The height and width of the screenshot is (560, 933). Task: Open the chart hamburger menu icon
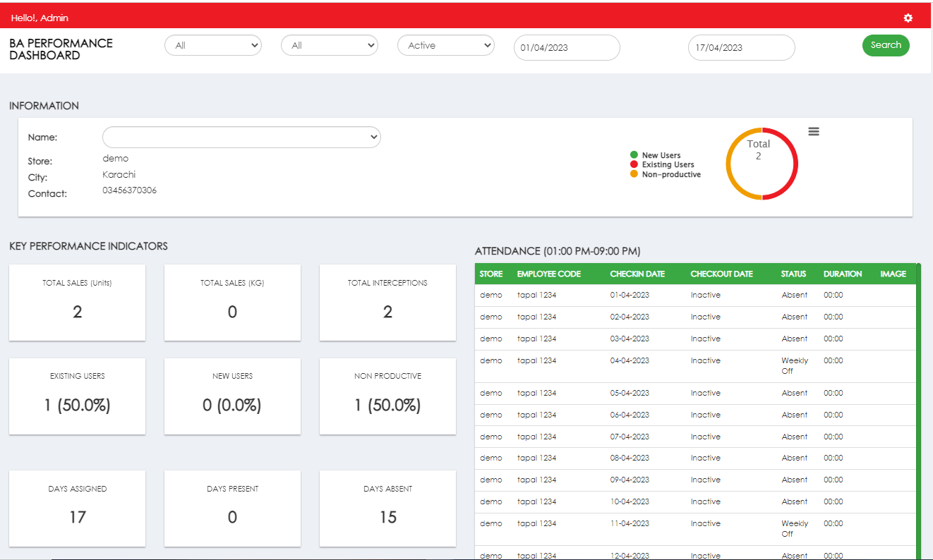click(x=814, y=131)
